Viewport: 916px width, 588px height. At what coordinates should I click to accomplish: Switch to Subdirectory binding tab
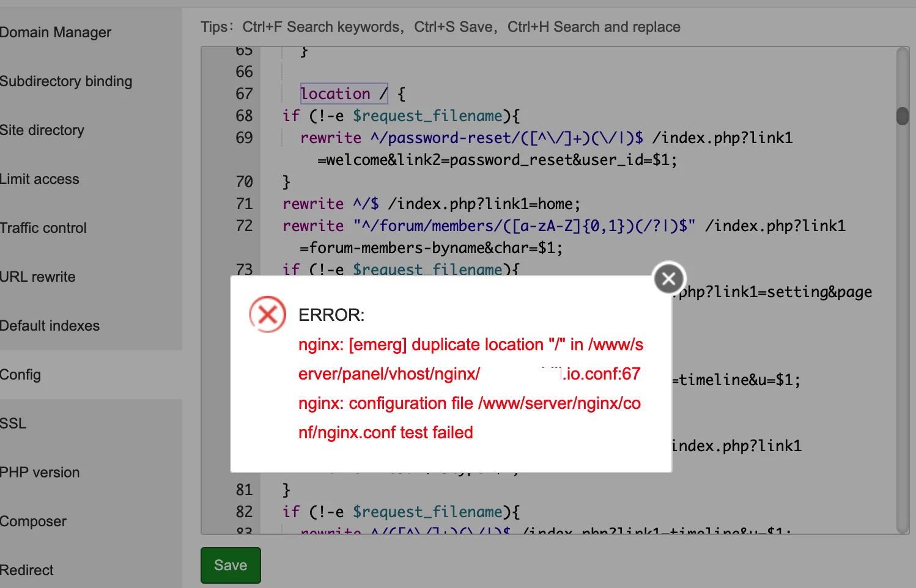click(66, 81)
